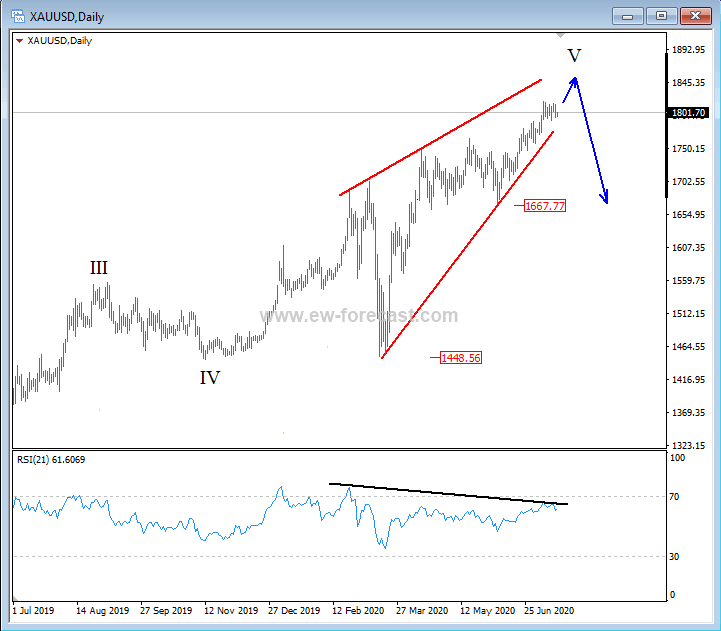The image size is (721, 631).
Task: Click the 1654.95 price axis value
Action: 688,215
